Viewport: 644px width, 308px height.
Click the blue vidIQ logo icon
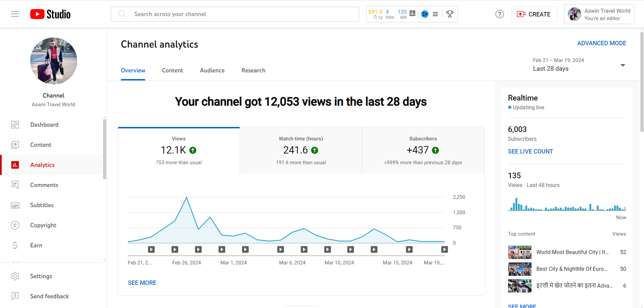[x=425, y=14]
